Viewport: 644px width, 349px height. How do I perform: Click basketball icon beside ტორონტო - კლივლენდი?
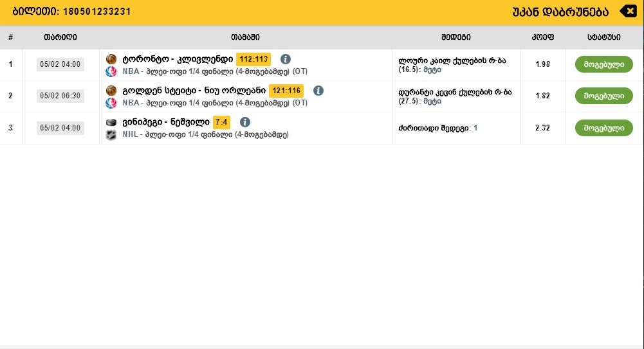point(111,59)
